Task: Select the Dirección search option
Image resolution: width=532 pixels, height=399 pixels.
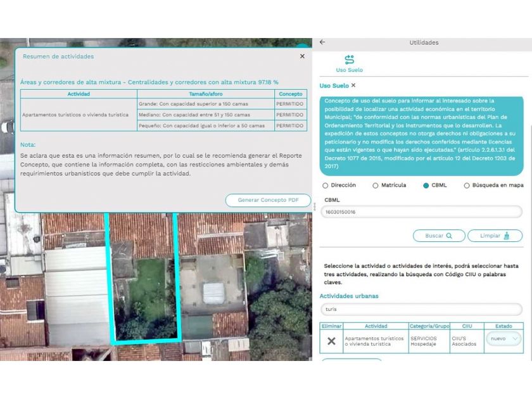Action: pos(326,186)
